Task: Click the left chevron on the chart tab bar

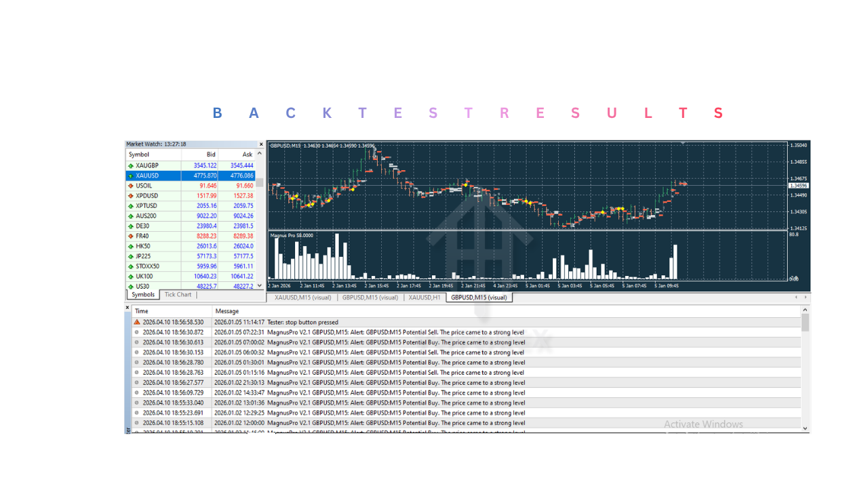Action: [795, 297]
